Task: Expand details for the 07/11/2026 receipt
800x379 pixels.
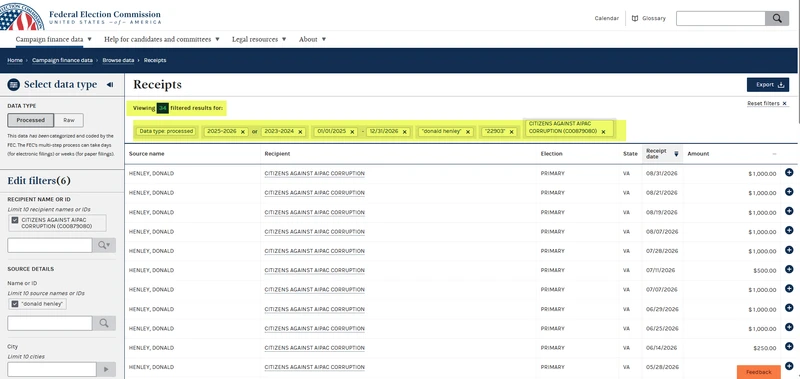Action: pos(789,269)
